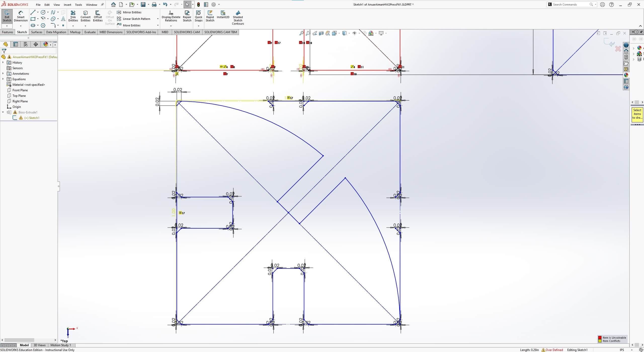Run Repair Sketch
This screenshot has width=644, height=352.
(187, 16)
